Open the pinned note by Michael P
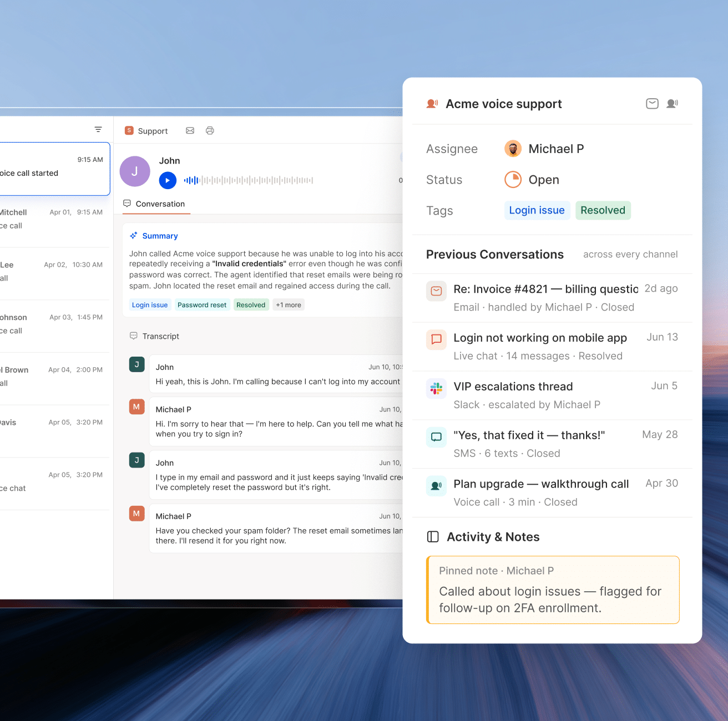 click(x=553, y=590)
